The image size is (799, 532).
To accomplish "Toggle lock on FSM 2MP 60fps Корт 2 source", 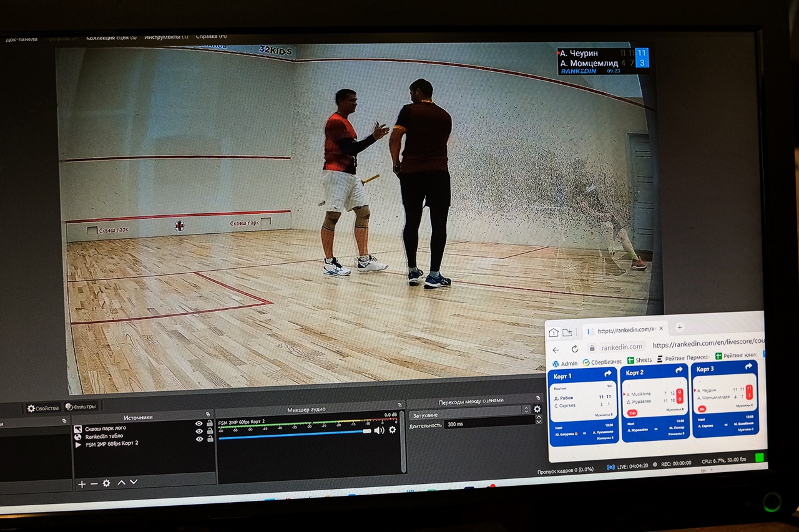I will coord(210,438).
